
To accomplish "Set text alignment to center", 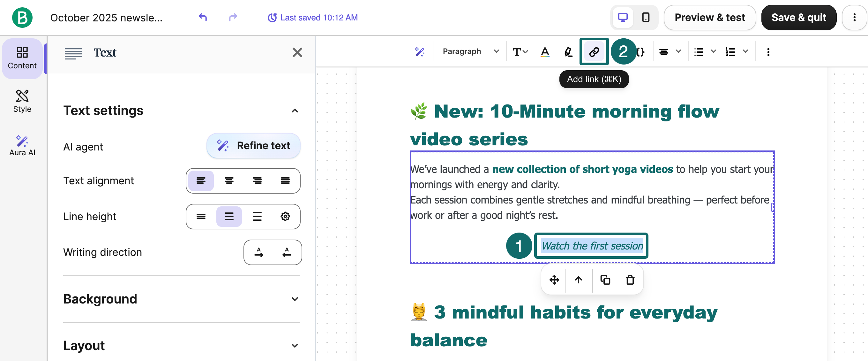I will pos(229,180).
